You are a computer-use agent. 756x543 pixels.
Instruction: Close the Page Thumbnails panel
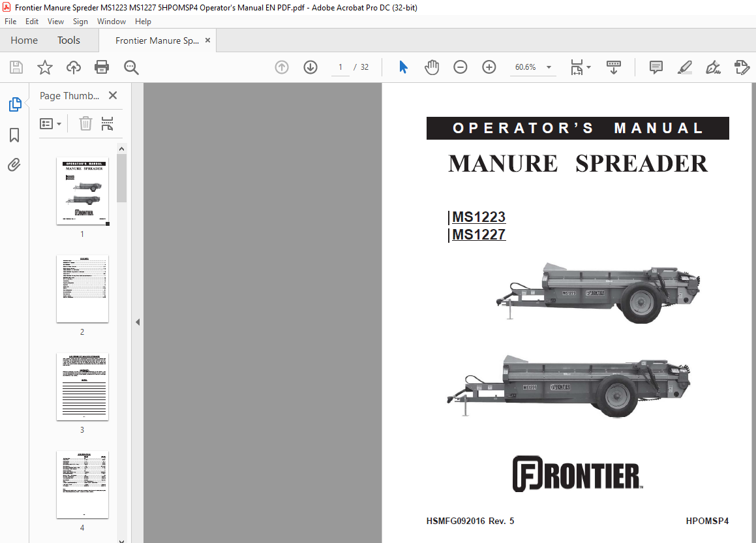(x=113, y=95)
